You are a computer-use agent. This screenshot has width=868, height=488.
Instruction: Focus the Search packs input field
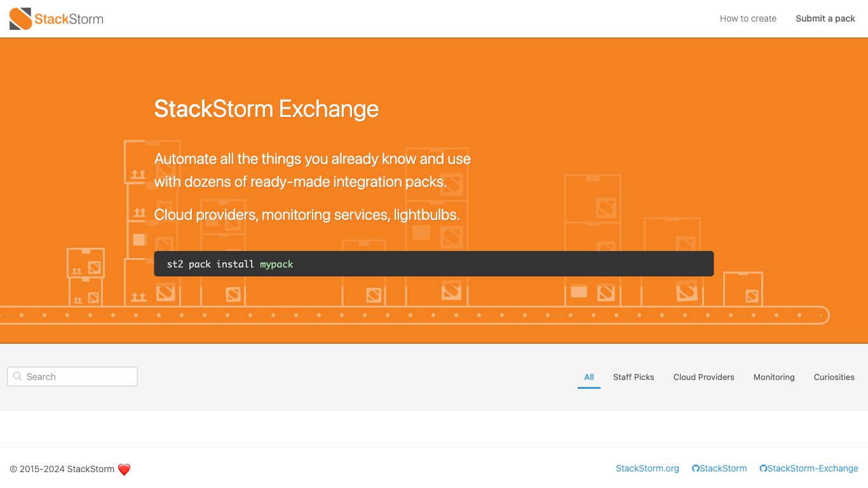[x=72, y=377]
